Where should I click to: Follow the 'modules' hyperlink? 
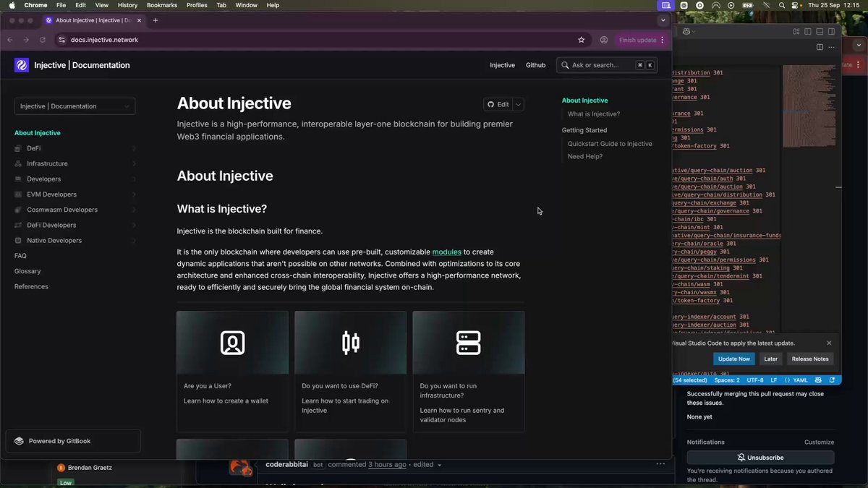click(x=447, y=252)
